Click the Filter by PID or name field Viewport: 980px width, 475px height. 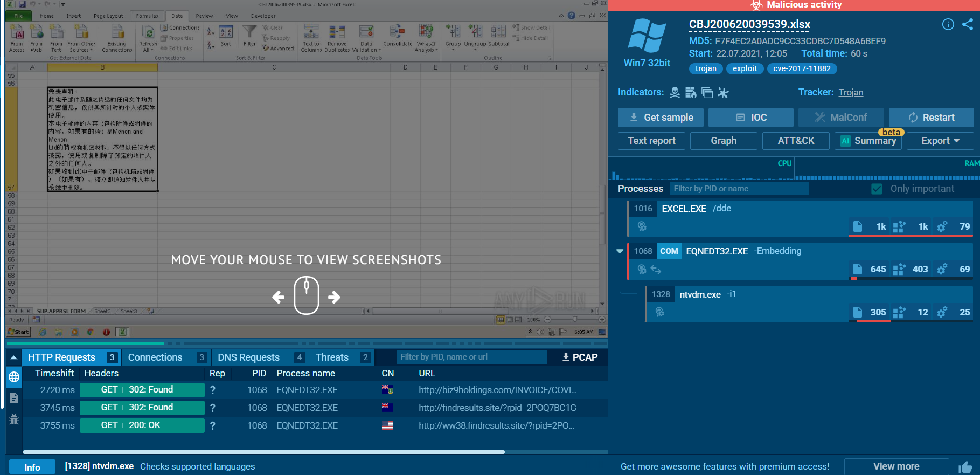click(x=738, y=189)
